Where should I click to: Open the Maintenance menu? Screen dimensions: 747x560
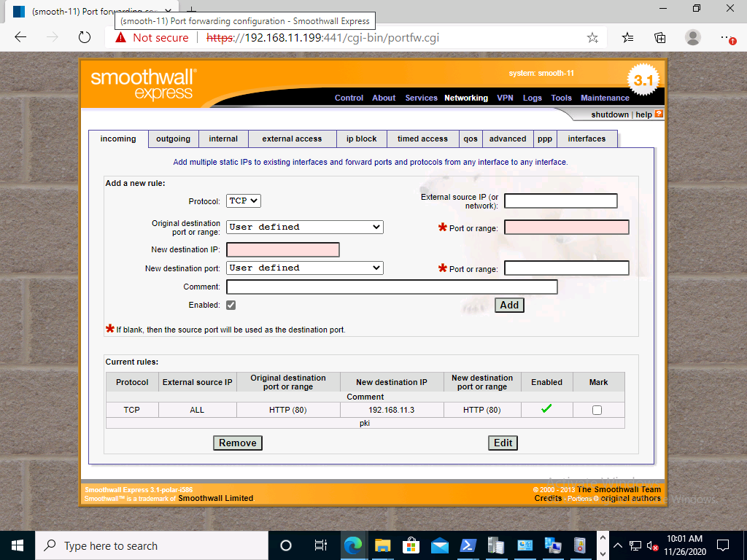click(x=605, y=98)
